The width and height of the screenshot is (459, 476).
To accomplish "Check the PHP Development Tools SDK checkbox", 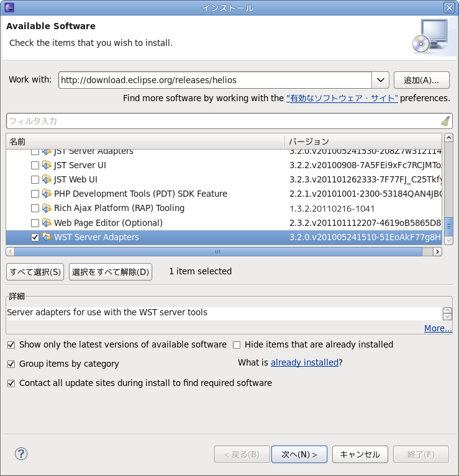I will pos(35,194).
